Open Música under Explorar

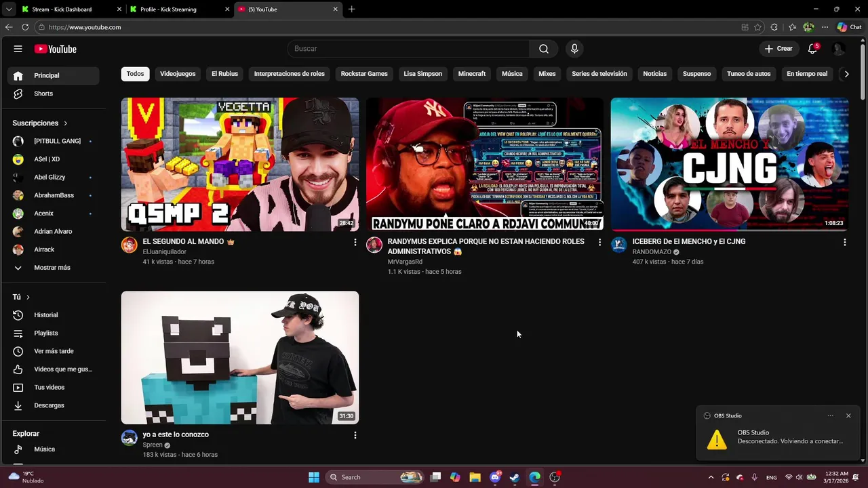click(54, 449)
